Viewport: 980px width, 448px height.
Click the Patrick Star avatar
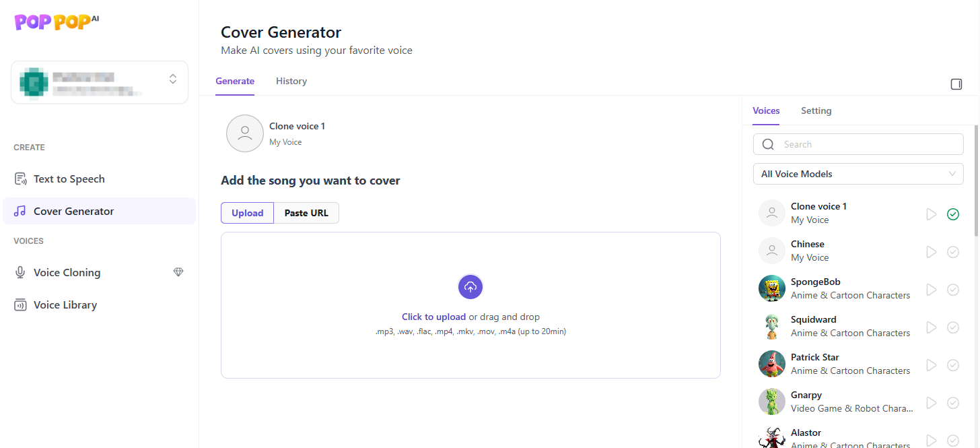click(772, 364)
